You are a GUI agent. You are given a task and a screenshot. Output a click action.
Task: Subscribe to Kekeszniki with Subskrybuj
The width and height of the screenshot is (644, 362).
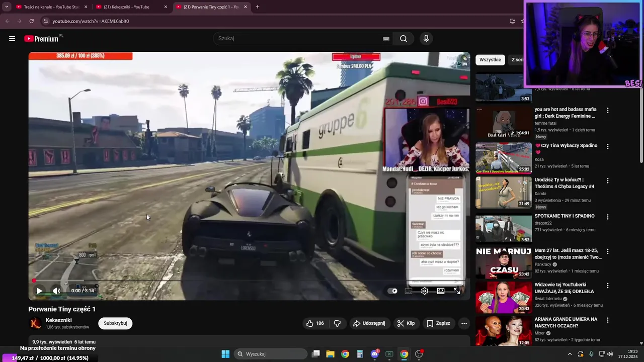(115, 323)
